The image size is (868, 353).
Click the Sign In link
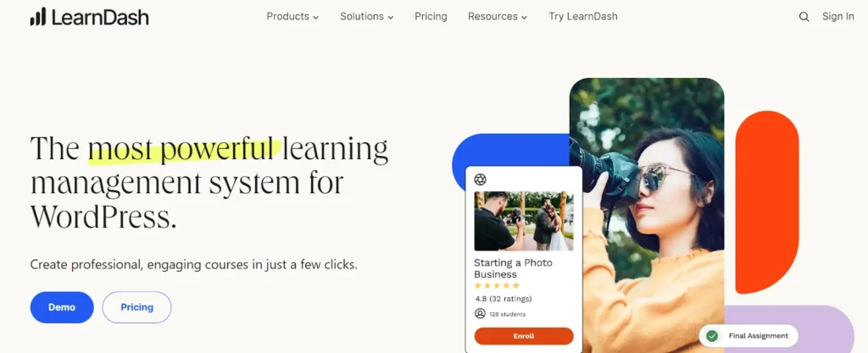point(837,17)
